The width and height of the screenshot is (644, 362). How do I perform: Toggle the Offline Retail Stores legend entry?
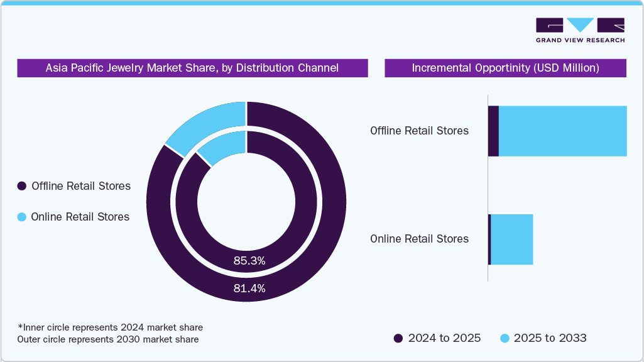[80, 186]
